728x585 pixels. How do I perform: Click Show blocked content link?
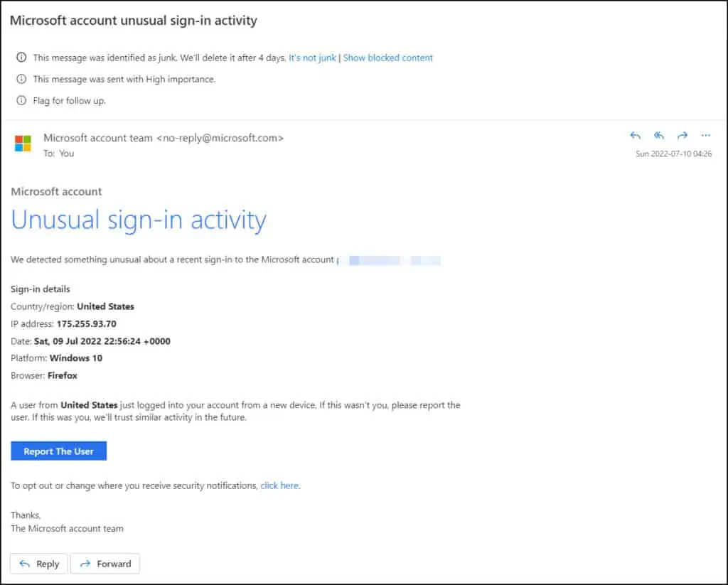click(x=387, y=58)
